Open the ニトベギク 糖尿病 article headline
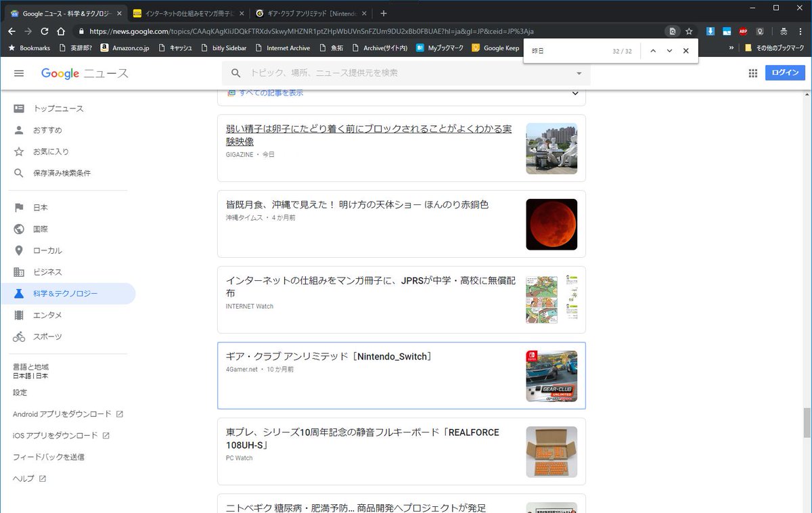This screenshot has width=812, height=513. coord(356,508)
